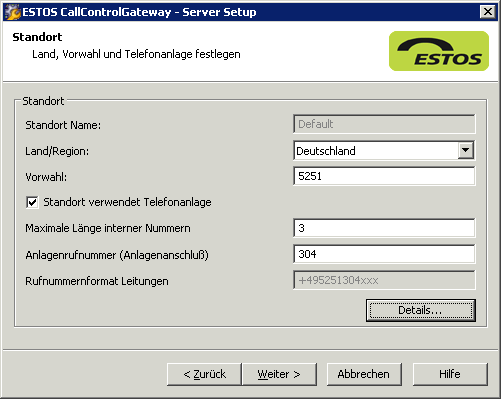The height and width of the screenshot is (399, 501).
Task: Close the Server Setup window
Action: pos(488,12)
